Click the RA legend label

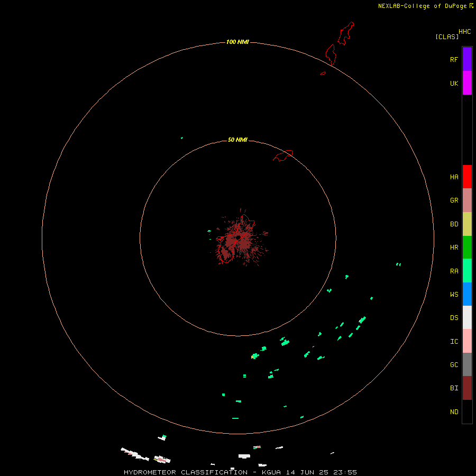coord(454,271)
